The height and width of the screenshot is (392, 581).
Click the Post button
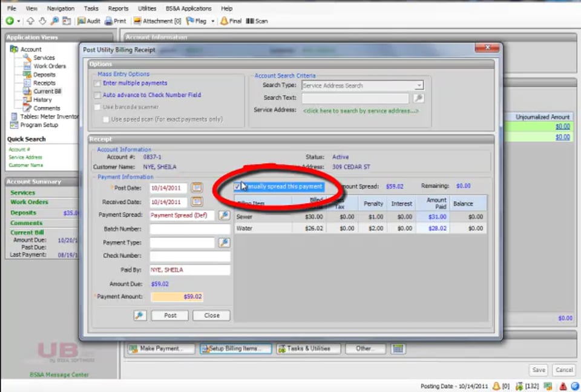tap(170, 315)
